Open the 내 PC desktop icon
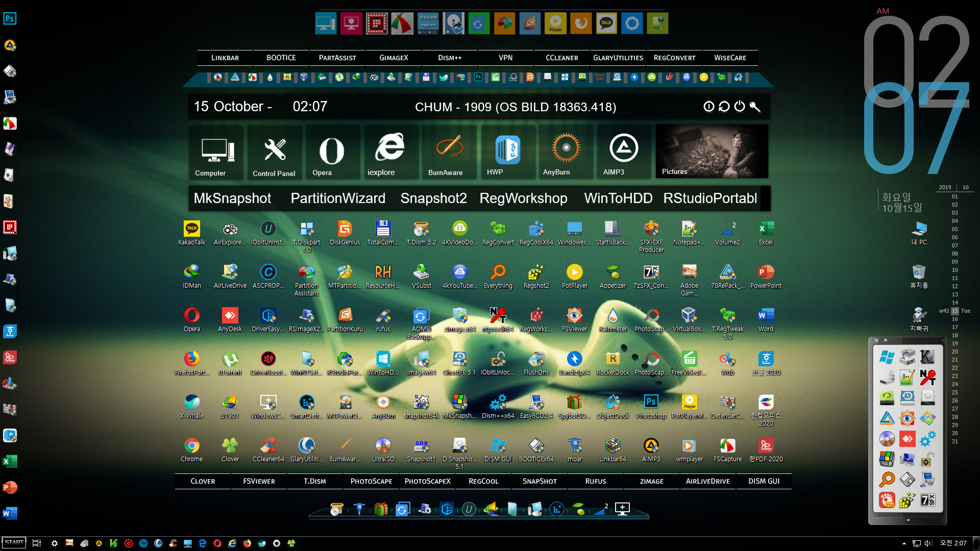 click(x=919, y=233)
